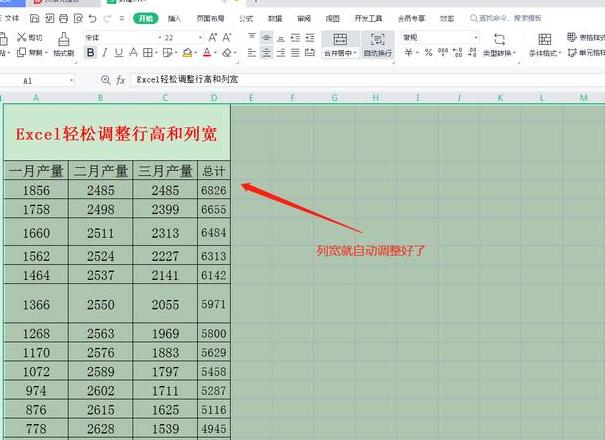Open the merge and center dropdown arrow
The width and height of the screenshot is (605, 440).
(x=355, y=53)
